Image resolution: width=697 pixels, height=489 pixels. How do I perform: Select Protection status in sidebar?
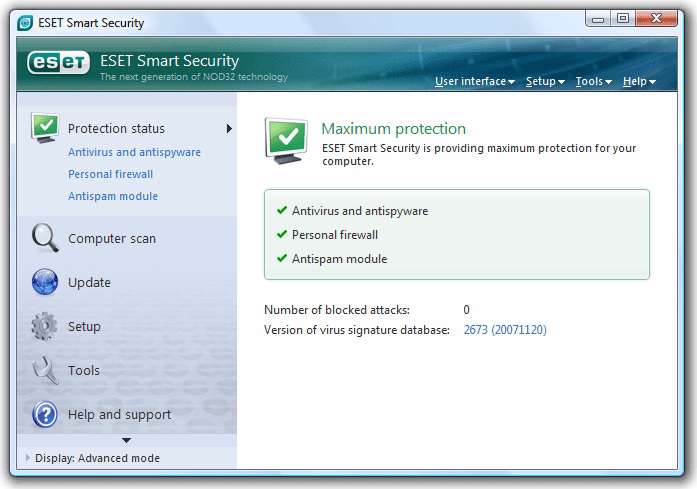pos(116,128)
